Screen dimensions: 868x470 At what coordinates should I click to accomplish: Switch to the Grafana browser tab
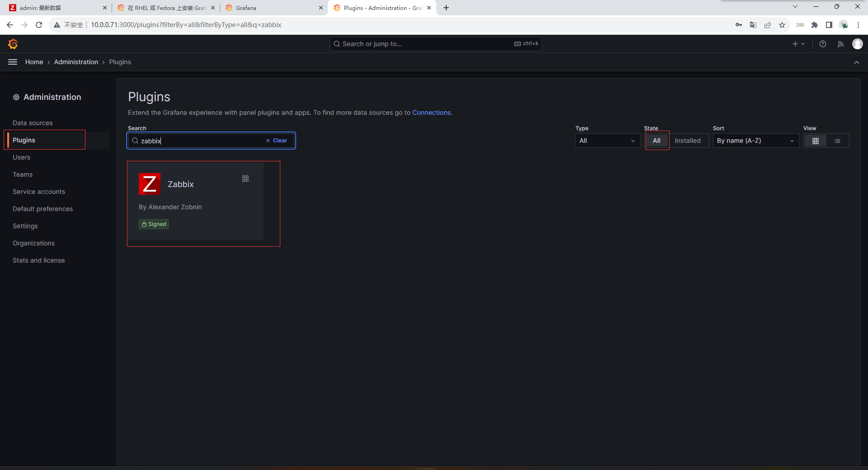pos(274,8)
